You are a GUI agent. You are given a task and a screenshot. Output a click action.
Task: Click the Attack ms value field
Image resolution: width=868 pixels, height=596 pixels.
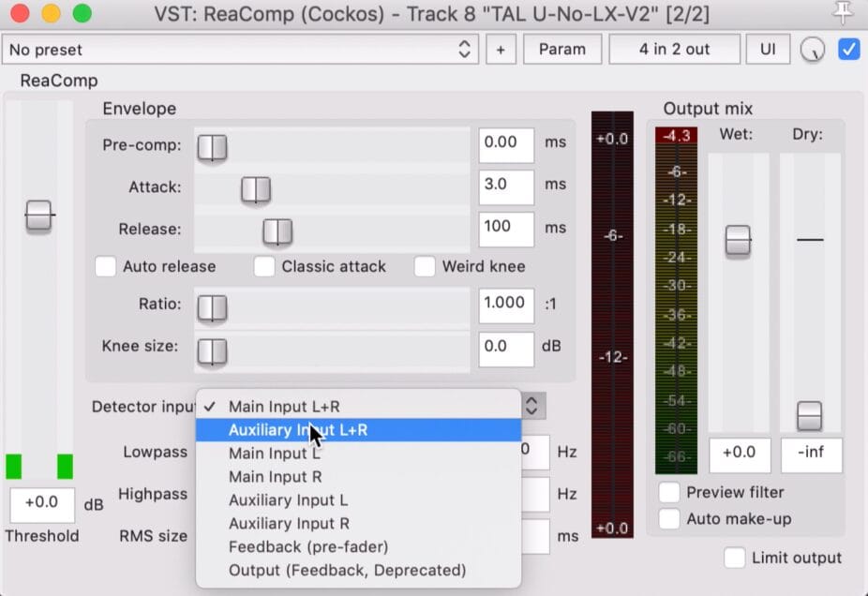pyautogui.click(x=506, y=187)
